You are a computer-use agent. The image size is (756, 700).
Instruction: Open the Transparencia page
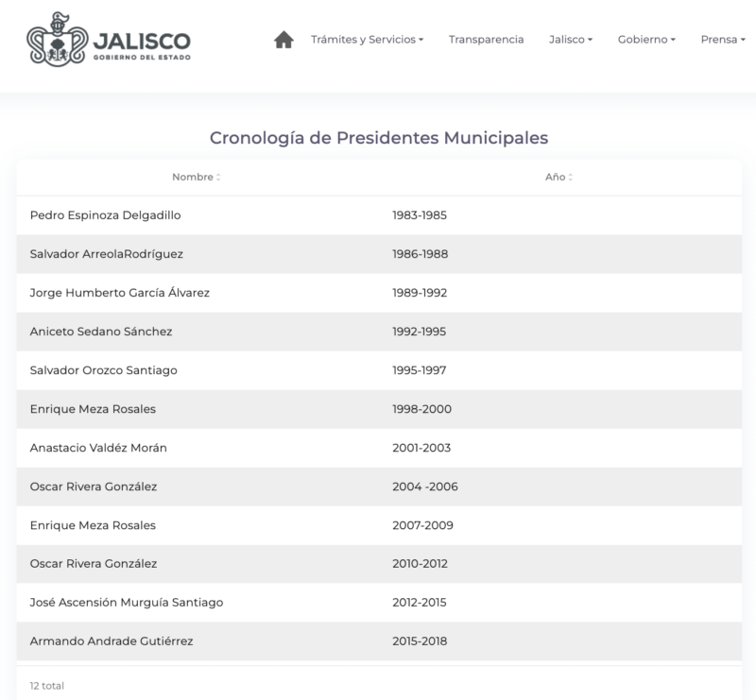click(486, 40)
